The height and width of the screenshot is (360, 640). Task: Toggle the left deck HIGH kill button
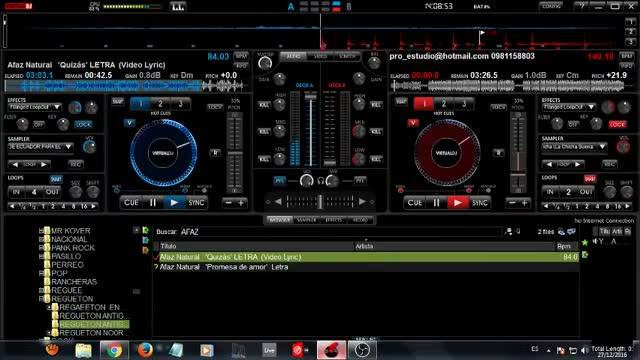coord(264,105)
